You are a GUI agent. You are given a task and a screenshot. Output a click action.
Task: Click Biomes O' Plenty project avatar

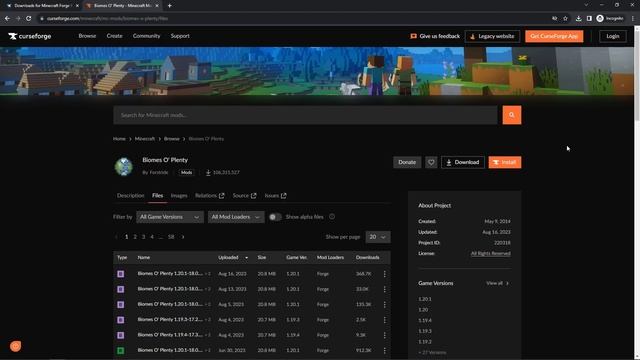(x=124, y=167)
